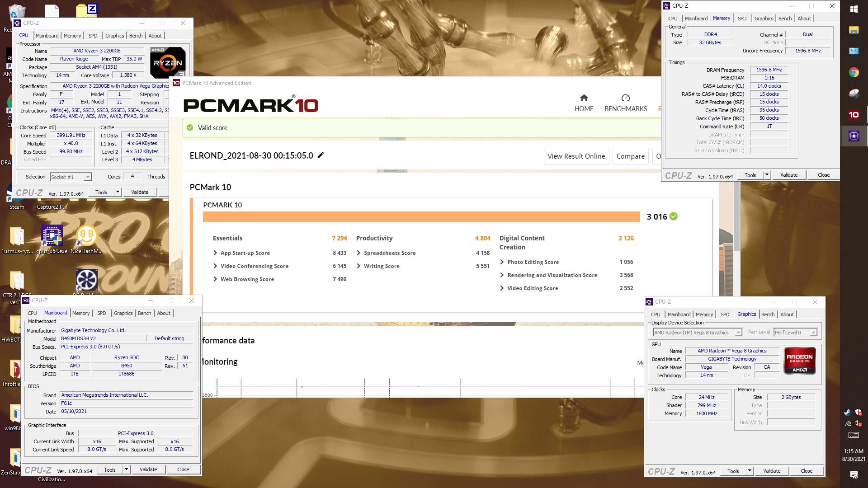Click the BIOS Version F61c field

pos(126,403)
